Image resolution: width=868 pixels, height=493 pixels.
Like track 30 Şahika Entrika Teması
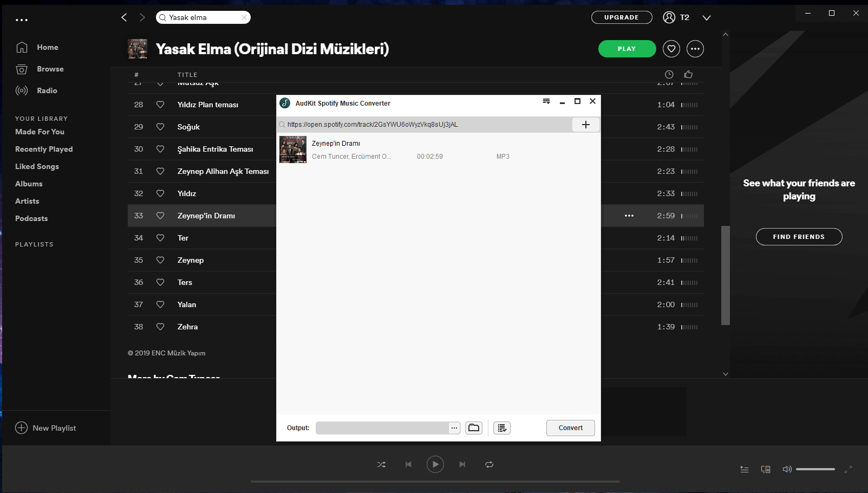[x=160, y=149]
